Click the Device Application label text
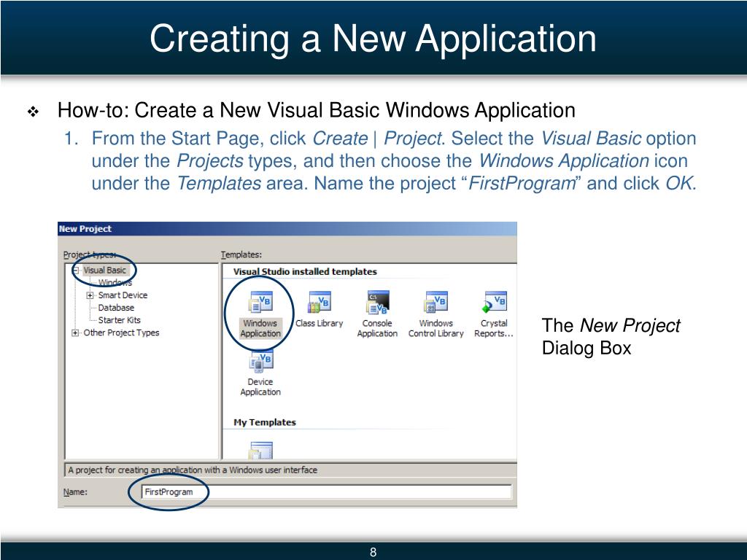Screen dimensions: 747x560 point(260,387)
